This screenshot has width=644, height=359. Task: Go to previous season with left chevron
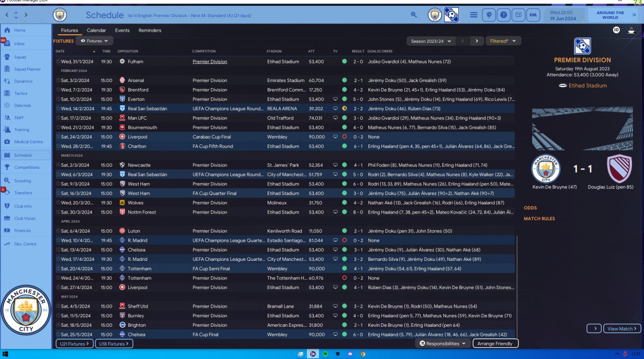pos(463,41)
